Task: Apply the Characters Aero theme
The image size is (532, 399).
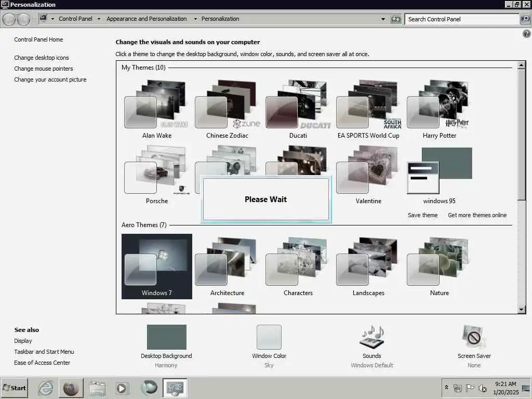Action: click(298, 267)
